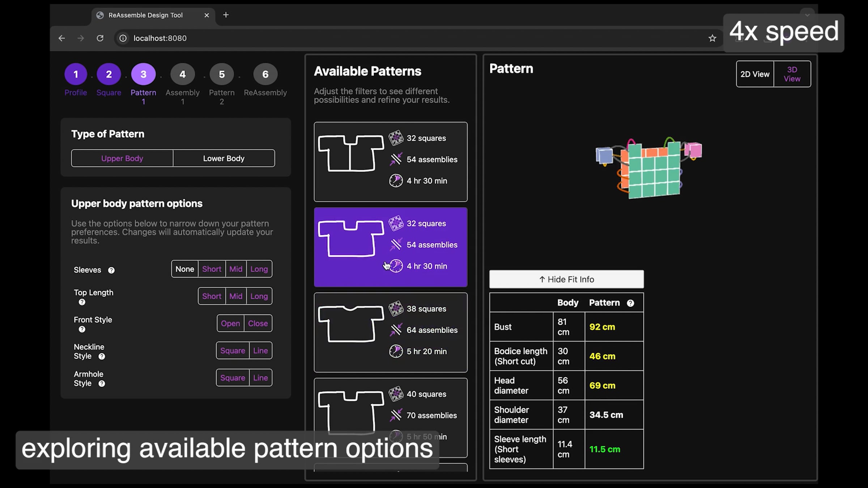Bookmark this page with the star icon
The image size is (868, 488).
pyautogui.click(x=712, y=38)
